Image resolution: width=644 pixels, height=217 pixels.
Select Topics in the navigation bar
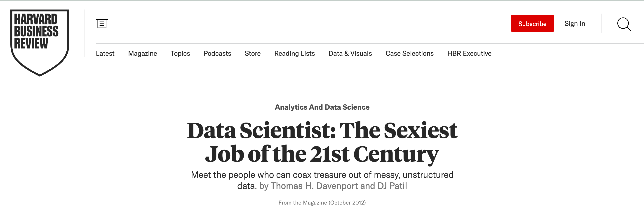pyautogui.click(x=180, y=53)
